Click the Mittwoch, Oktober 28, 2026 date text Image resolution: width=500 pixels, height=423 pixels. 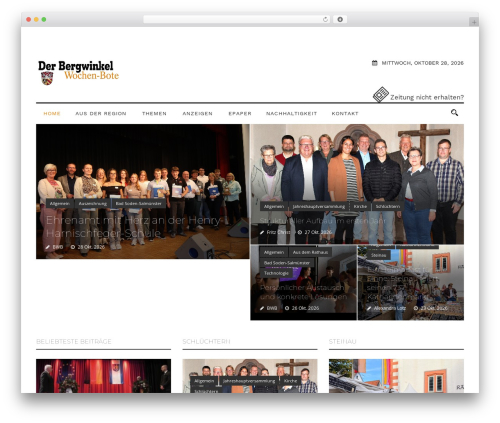[423, 63]
